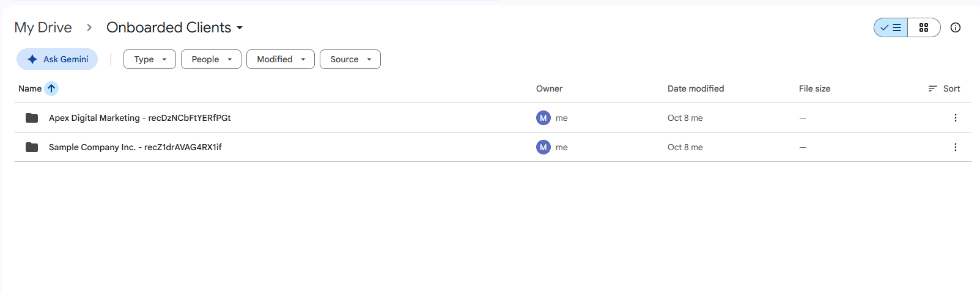
Task: Reverse sort direction arrow next to Name
Action: (51, 89)
